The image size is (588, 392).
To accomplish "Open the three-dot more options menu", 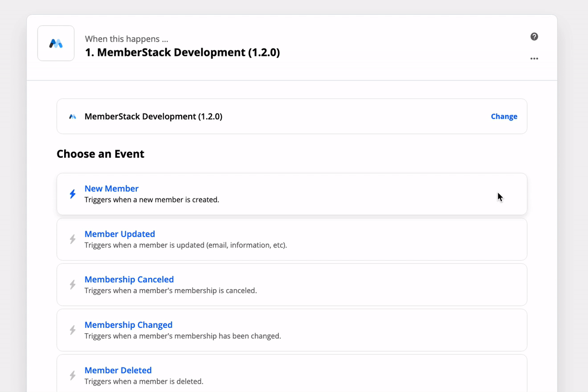I will pos(534,59).
